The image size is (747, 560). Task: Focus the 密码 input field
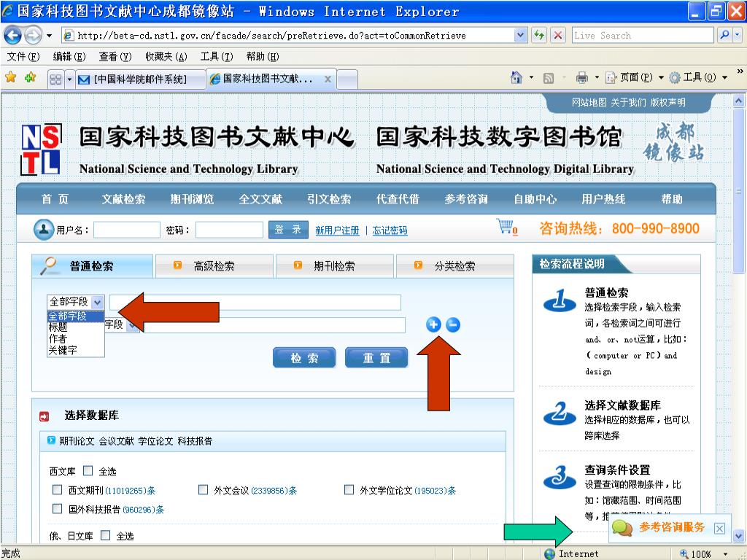(x=229, y=230)
